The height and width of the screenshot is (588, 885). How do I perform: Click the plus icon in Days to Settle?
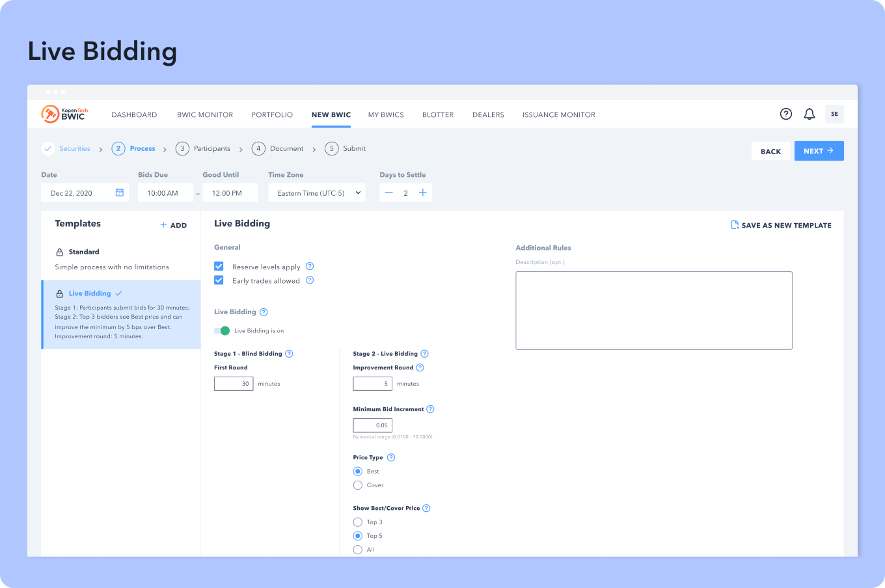[x=423, y=193]
